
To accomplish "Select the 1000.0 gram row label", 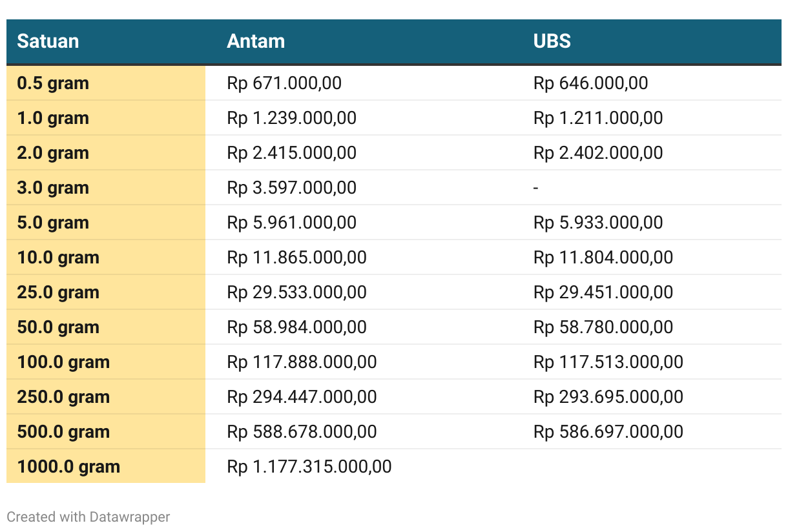I will pyautogui.click(x=68, y=467).
